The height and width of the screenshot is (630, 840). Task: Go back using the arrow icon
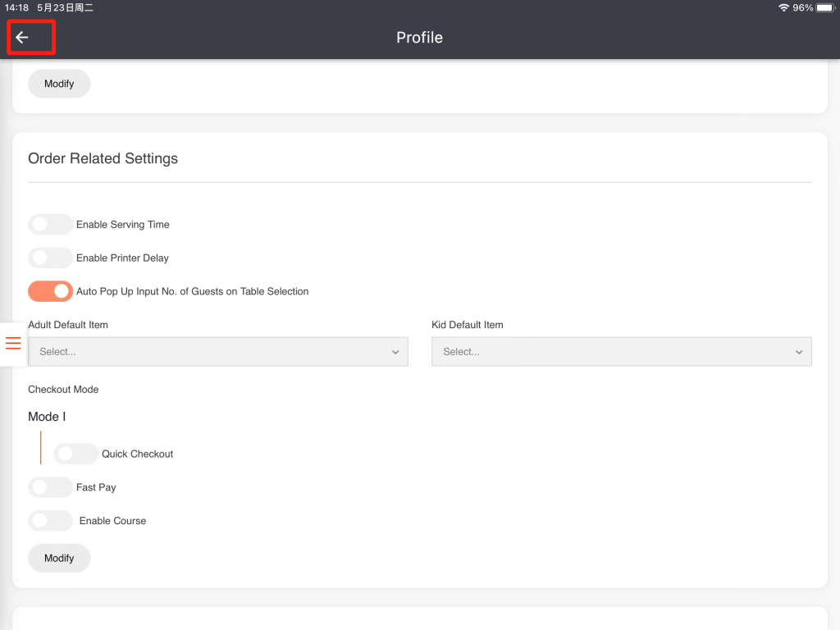click(22, 38)
